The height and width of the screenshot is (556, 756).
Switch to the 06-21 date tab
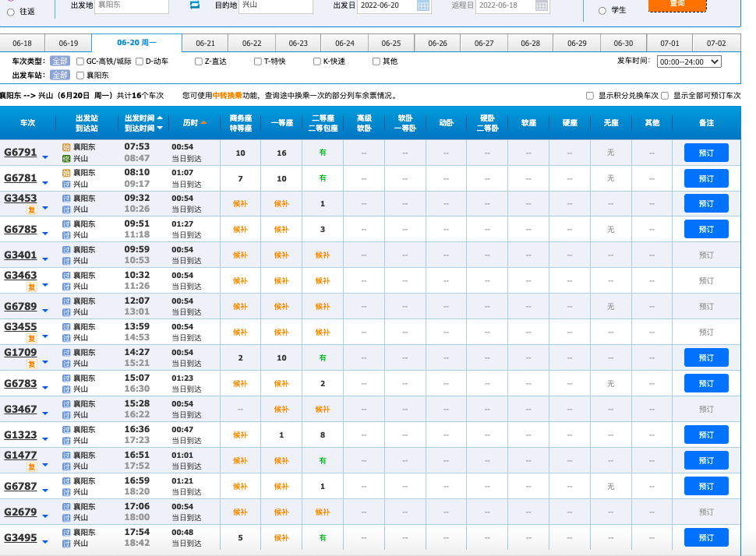coord(206,43)
